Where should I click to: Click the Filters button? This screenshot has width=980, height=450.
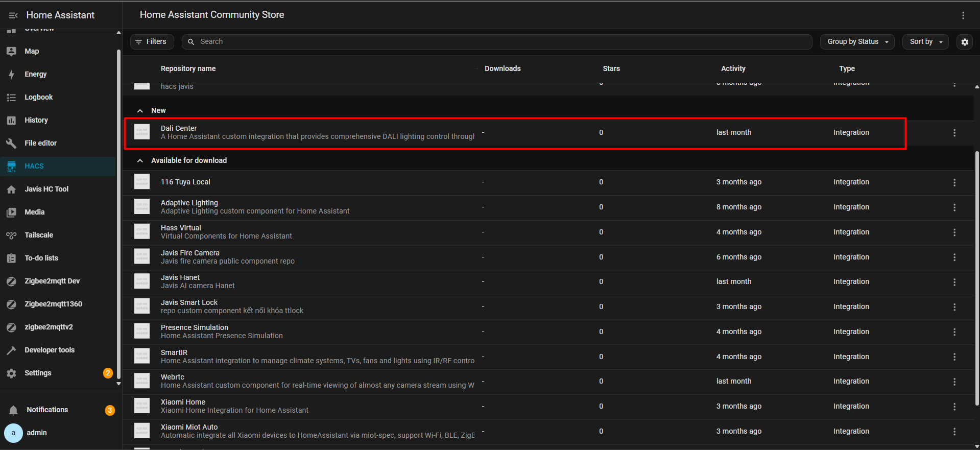pyautogui.click(x=152, y=42)
